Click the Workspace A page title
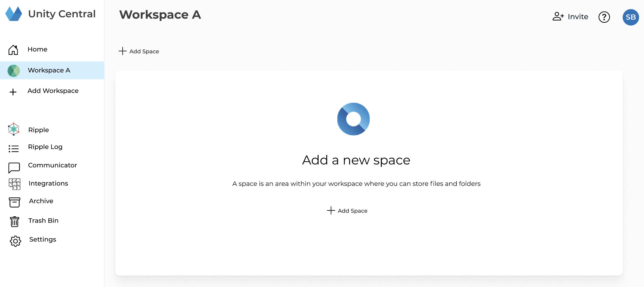 160,15
